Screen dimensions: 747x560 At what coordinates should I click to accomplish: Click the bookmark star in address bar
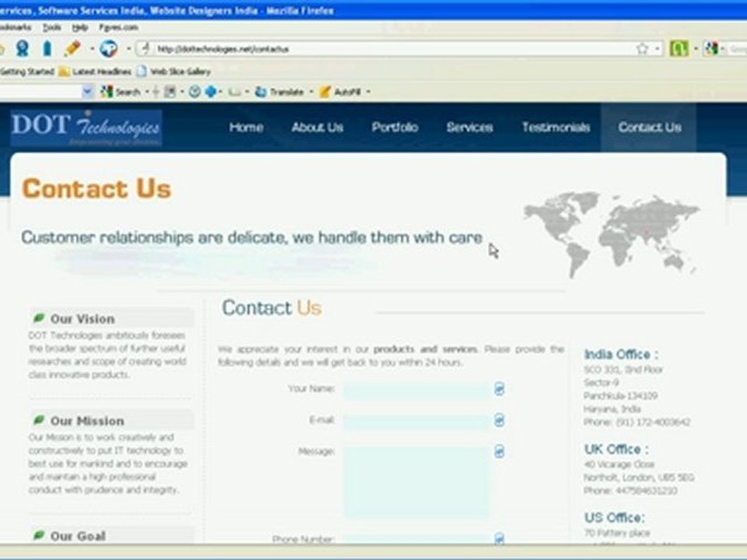(x=642, y=48)
